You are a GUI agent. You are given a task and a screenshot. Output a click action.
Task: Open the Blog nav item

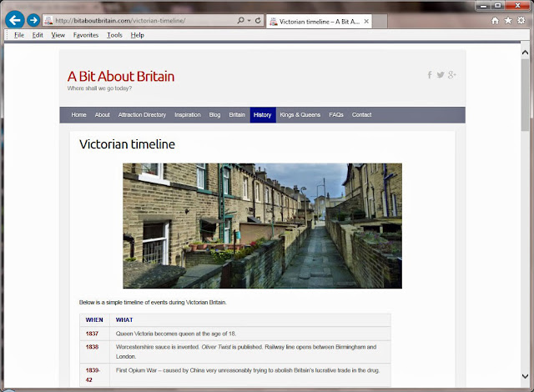click(214, 115)
